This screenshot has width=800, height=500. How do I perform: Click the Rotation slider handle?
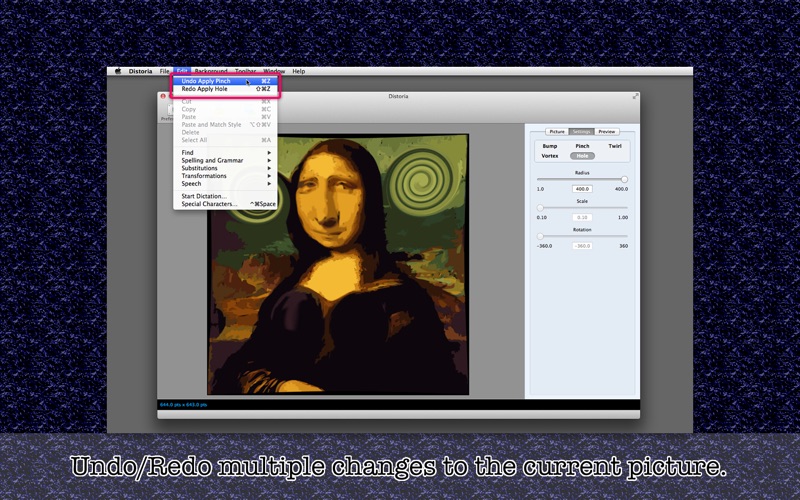540,237
